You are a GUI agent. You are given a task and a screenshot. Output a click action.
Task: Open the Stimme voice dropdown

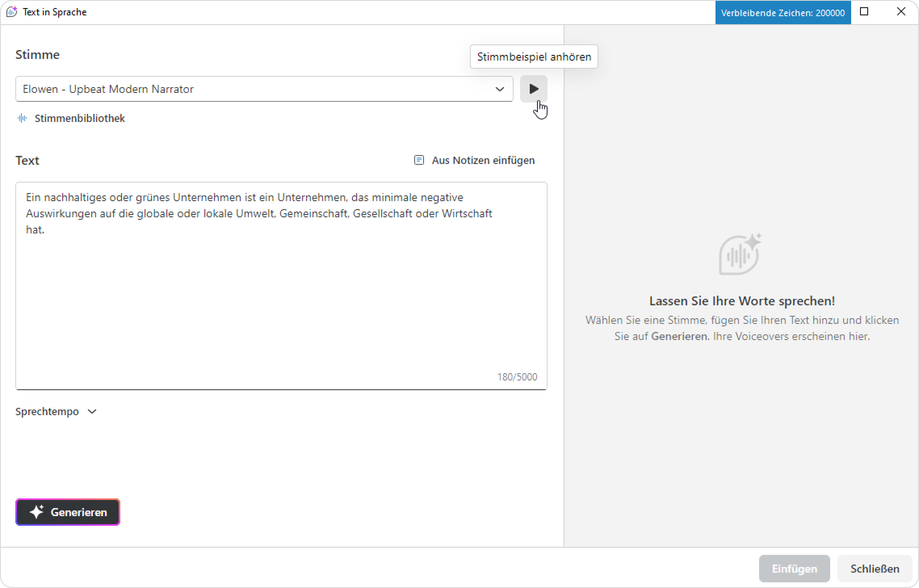264,89
